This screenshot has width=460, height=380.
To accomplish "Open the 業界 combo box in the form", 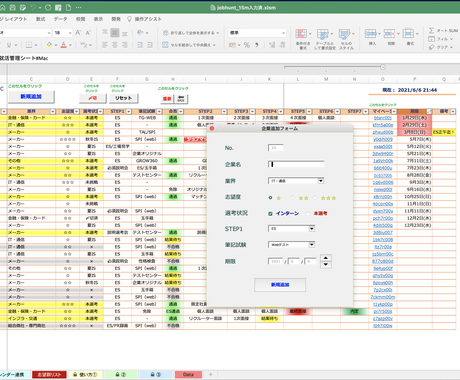I will point(321,181).
